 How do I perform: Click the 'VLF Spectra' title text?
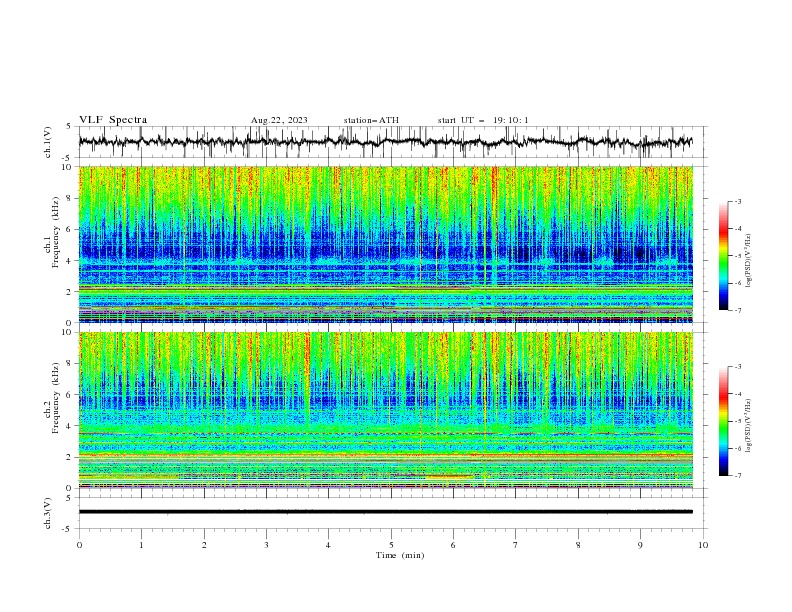(x=113, y=120)
